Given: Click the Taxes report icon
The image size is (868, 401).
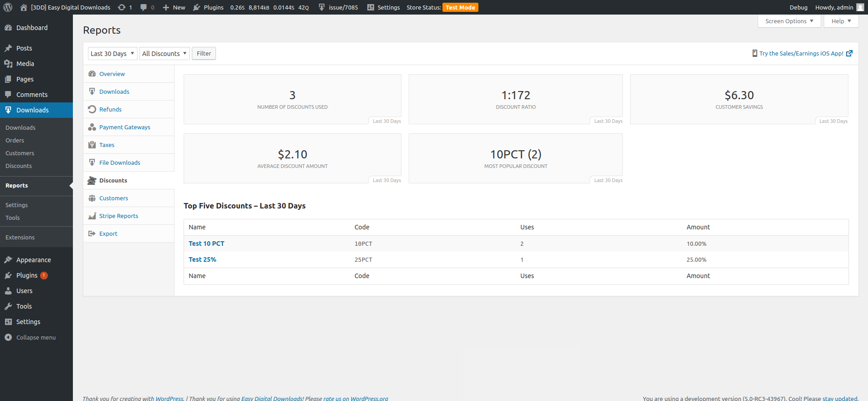Looking at the screenshot, I should (x=92, y=145).
